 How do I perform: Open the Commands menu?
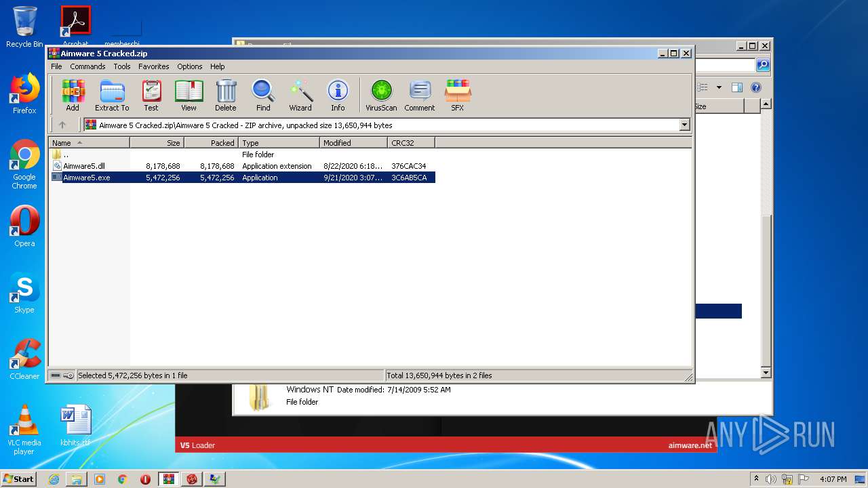pos(87,66)
